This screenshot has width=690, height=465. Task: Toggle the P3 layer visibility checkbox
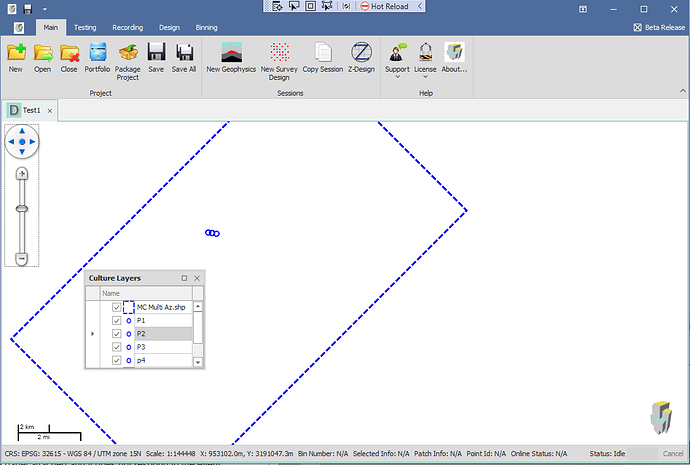click(117, 347)
